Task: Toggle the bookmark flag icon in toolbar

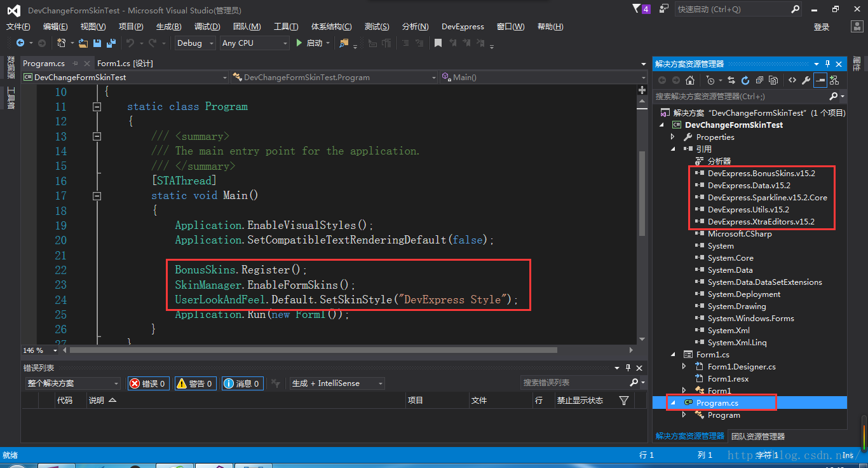Action: pyautogui.click(x=438, y=43)
